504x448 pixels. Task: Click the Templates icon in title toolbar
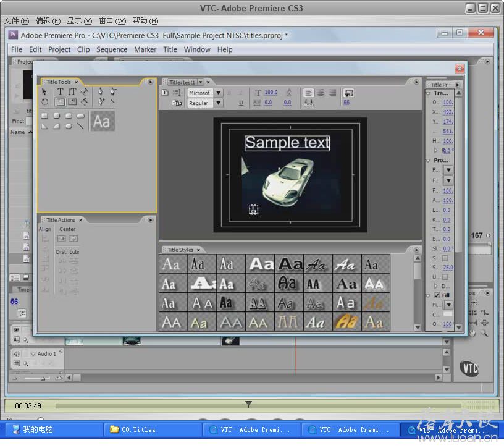point(177,103)
